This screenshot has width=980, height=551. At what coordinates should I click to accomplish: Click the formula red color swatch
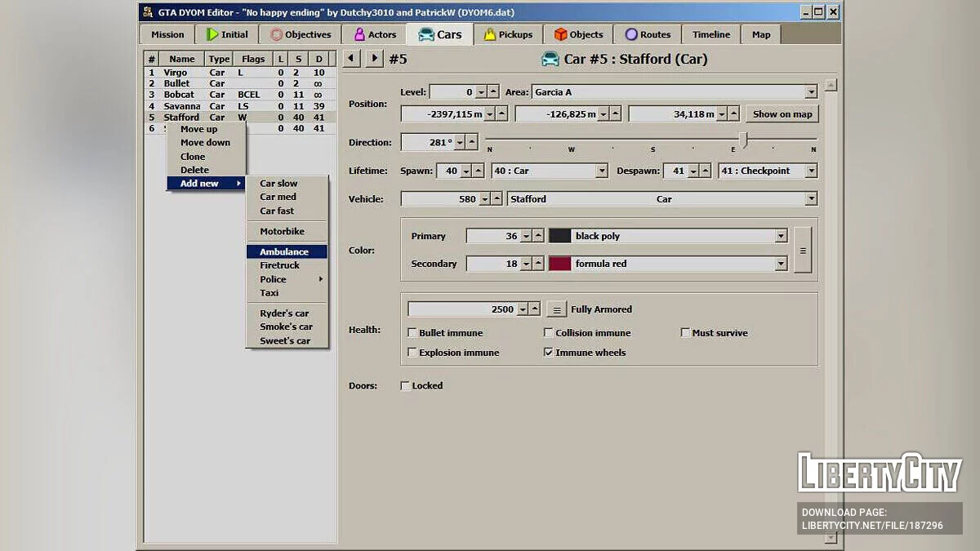coord(559,264)
